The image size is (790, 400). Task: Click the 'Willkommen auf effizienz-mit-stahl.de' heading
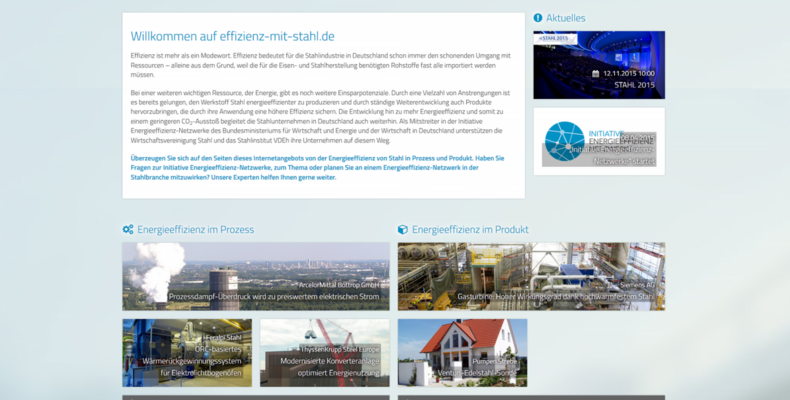[232, 36]
